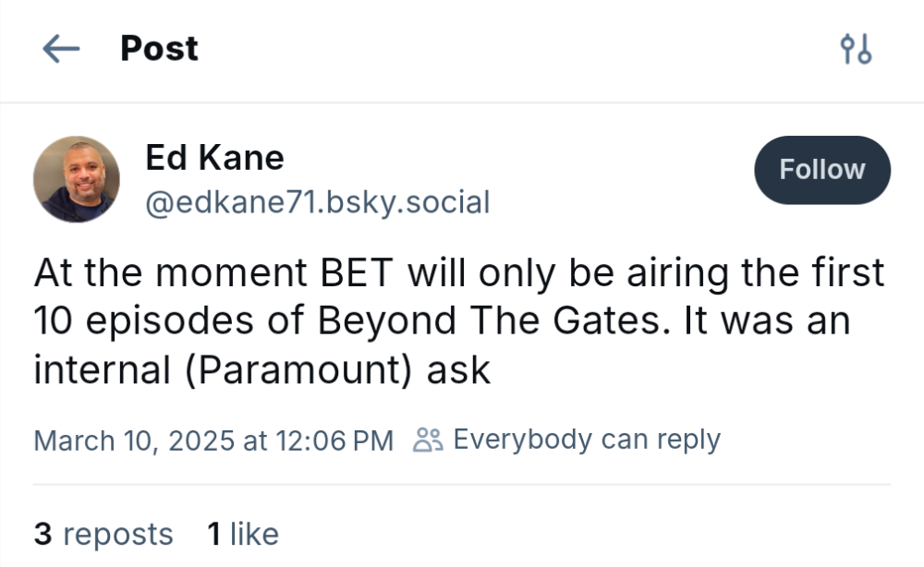This screenshot has height=567, width=924.
Task: Click the "12:06 PM" time text
Action: click(334, 440)
